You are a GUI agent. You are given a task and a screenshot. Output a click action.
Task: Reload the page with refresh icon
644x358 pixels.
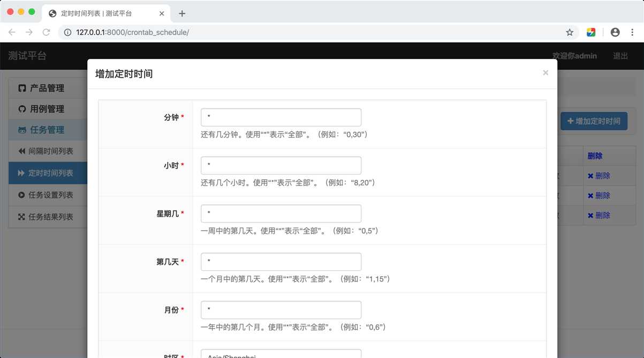click(x=47, y=32)
